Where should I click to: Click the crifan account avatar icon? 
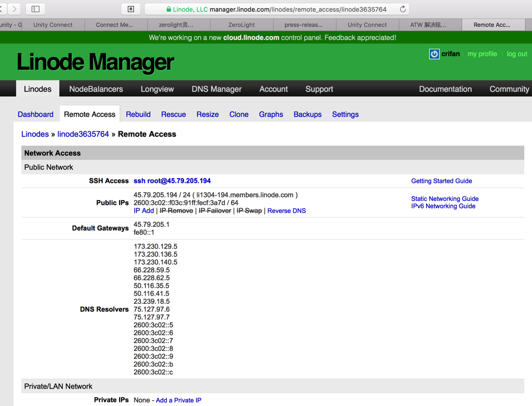[434, 54]
